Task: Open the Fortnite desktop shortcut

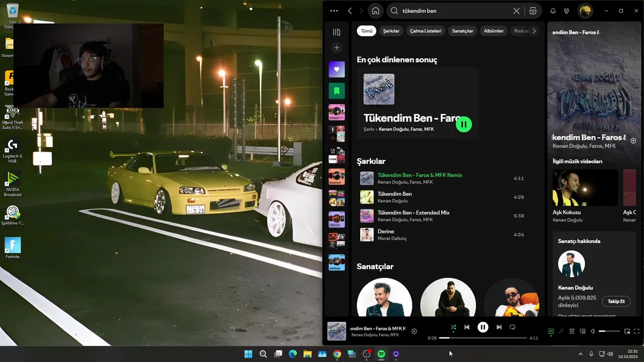Action: pyautogui.click(x=13, y=248)
